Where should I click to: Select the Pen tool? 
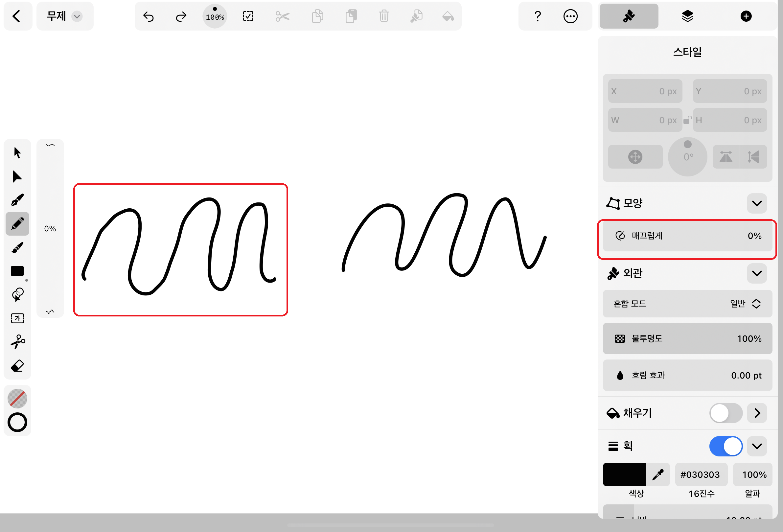pyautogui.click(x=17, y=200)
